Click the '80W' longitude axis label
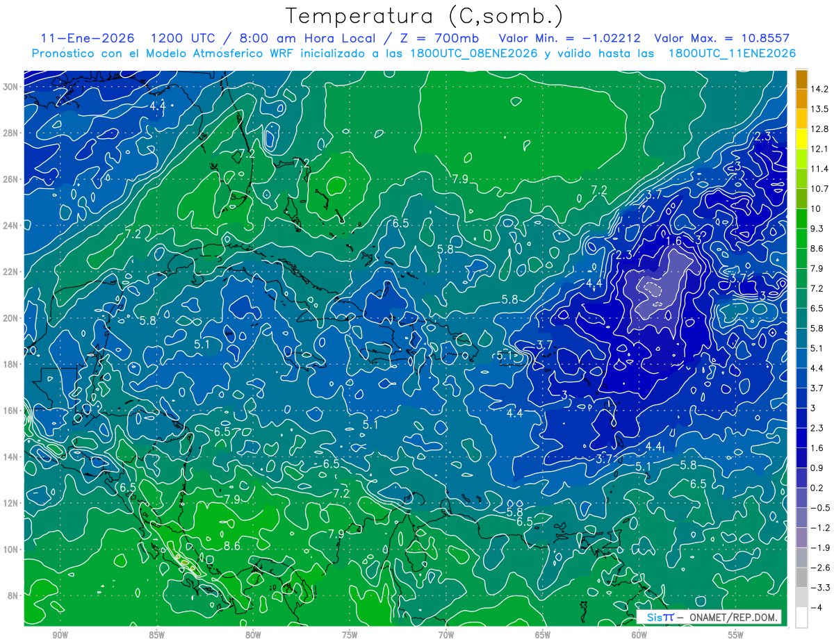Viewport: 834px width, 644px height. click(x=253, y=635)
